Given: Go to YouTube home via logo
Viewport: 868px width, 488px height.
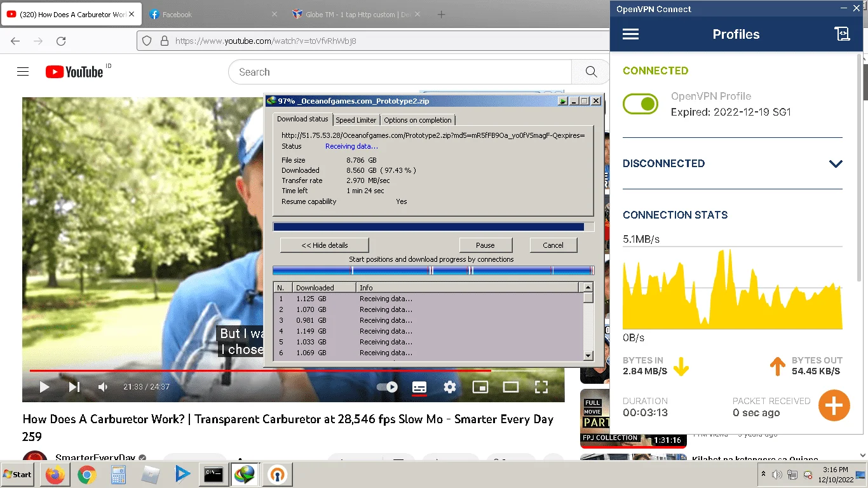Looking at the screenshot, I should (74, 72).
